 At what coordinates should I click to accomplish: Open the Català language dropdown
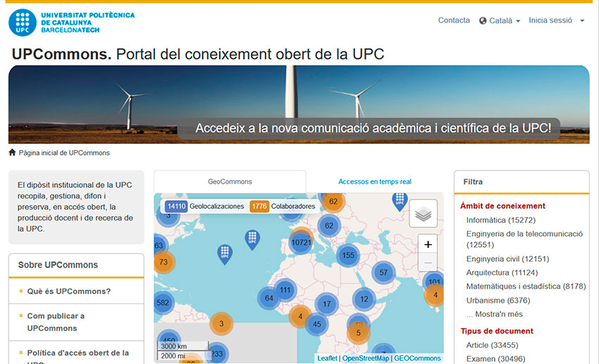tap(500, 21)
